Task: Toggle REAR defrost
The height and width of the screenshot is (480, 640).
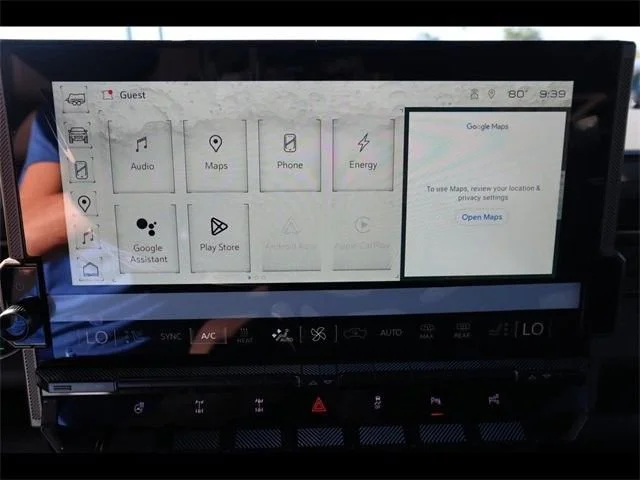Action: pyautogui.click(x=462, y=331)
